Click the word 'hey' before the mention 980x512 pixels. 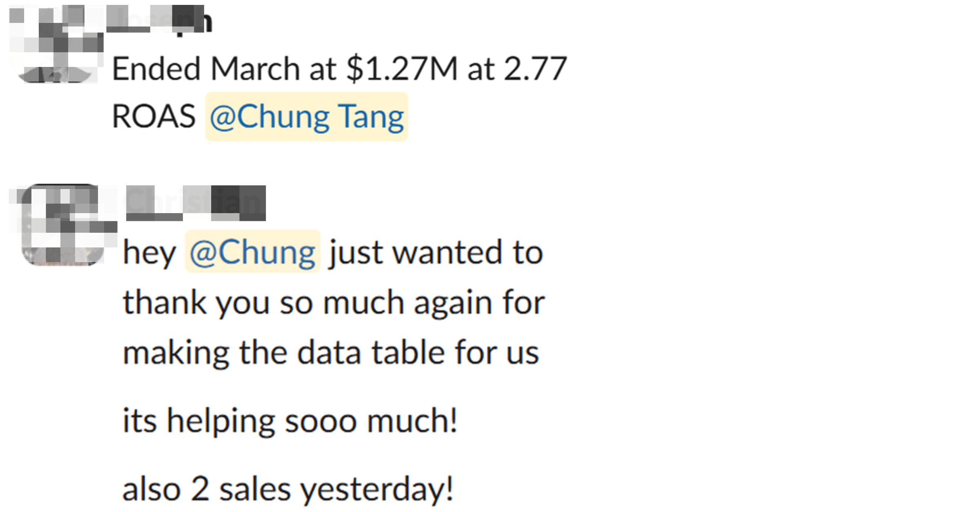(x=149, y=253)
